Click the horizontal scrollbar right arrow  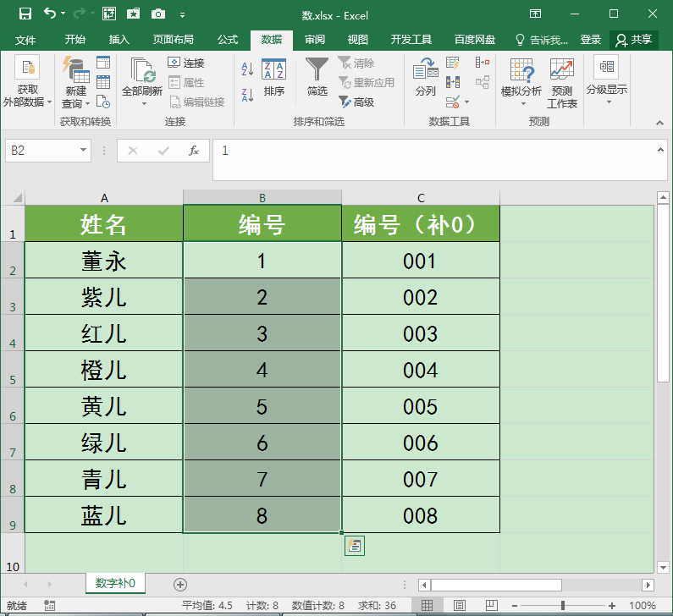coord(648,585)
